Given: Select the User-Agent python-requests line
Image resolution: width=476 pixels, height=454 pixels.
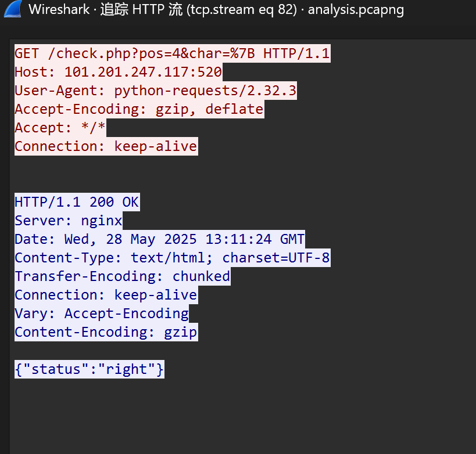Looking at the screenshot, I should point(155,91).
